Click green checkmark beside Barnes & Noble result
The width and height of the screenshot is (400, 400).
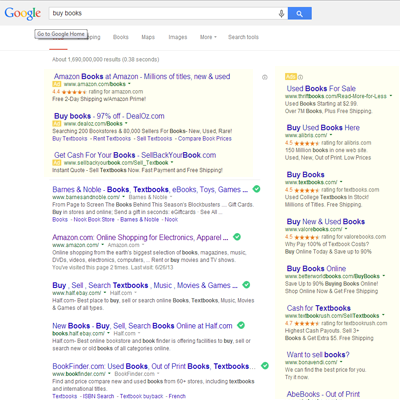[x=256, y=189]
